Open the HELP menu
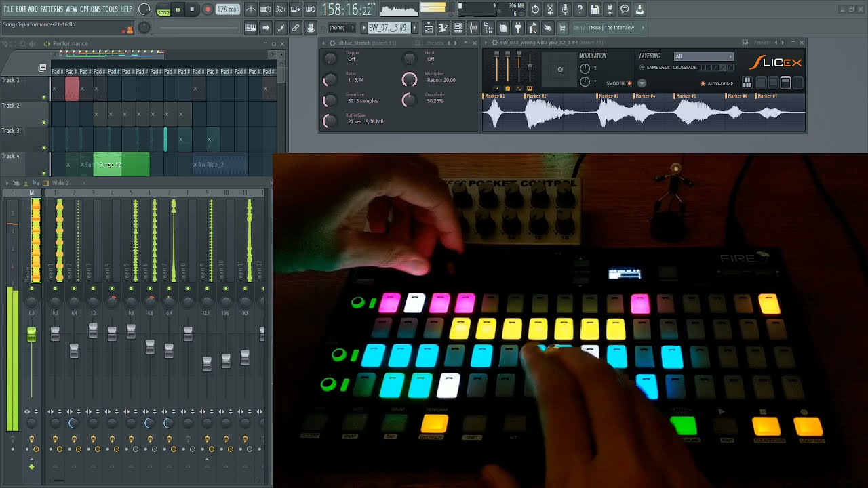This screenshot has width=868, height=488. click(126, 9)
